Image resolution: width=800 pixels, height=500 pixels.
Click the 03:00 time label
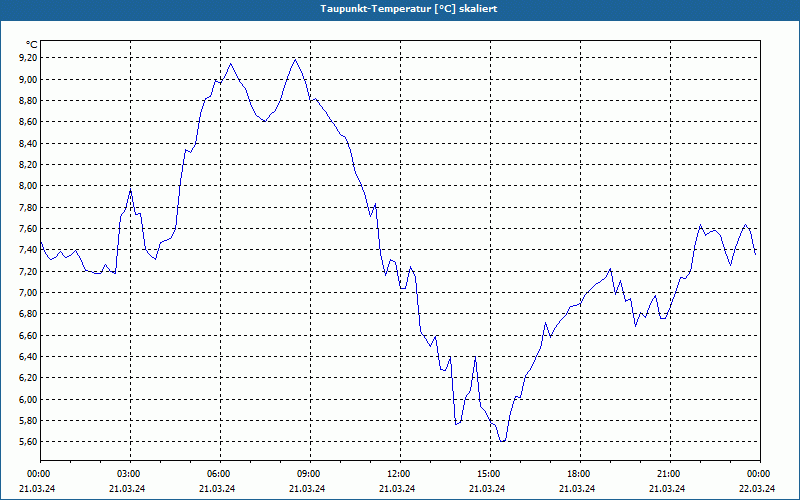pos(131,474)
